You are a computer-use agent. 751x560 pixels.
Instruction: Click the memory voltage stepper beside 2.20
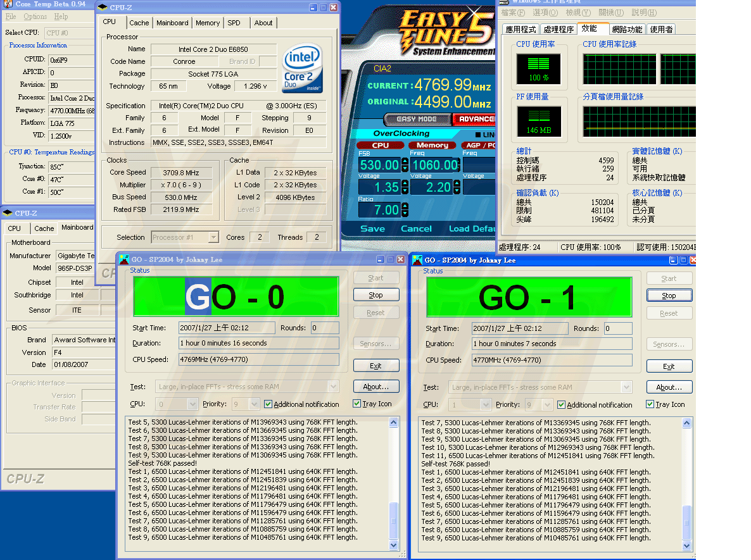pyautogui.click(x=457, y=187)
